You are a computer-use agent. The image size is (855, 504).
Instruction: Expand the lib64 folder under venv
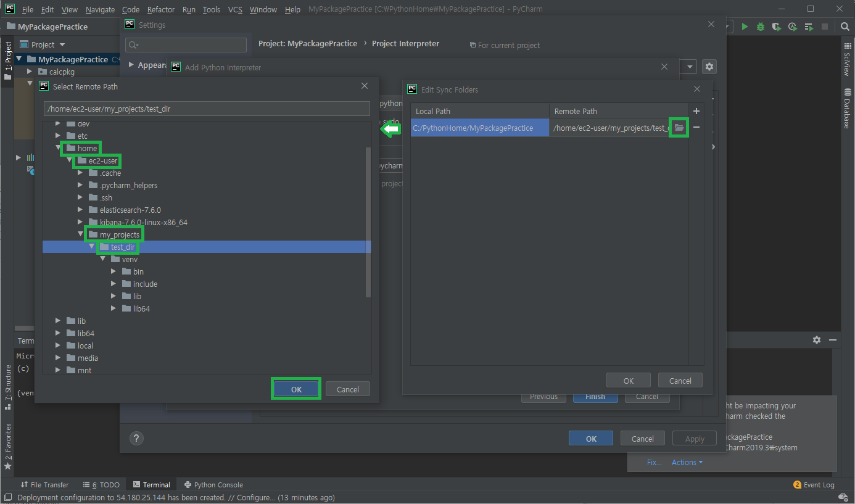(x=114, y=308)
